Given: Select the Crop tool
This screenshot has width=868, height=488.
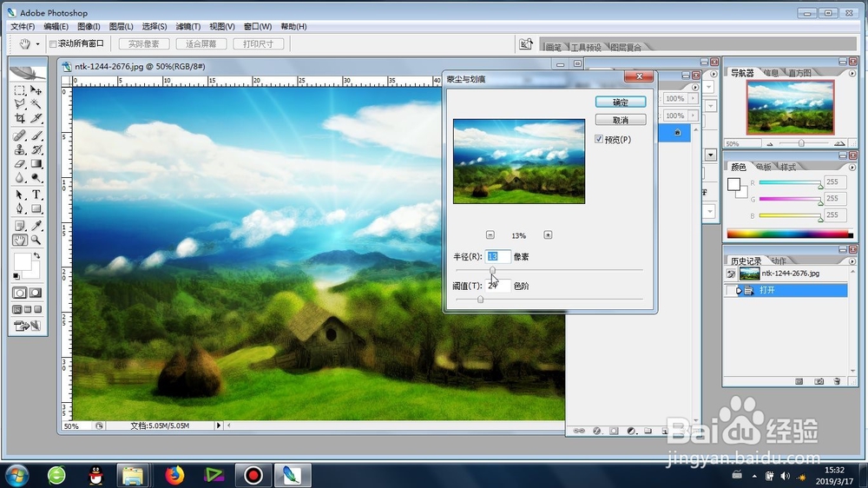Looking at the screenshot, I should click(x=20, y=118).
